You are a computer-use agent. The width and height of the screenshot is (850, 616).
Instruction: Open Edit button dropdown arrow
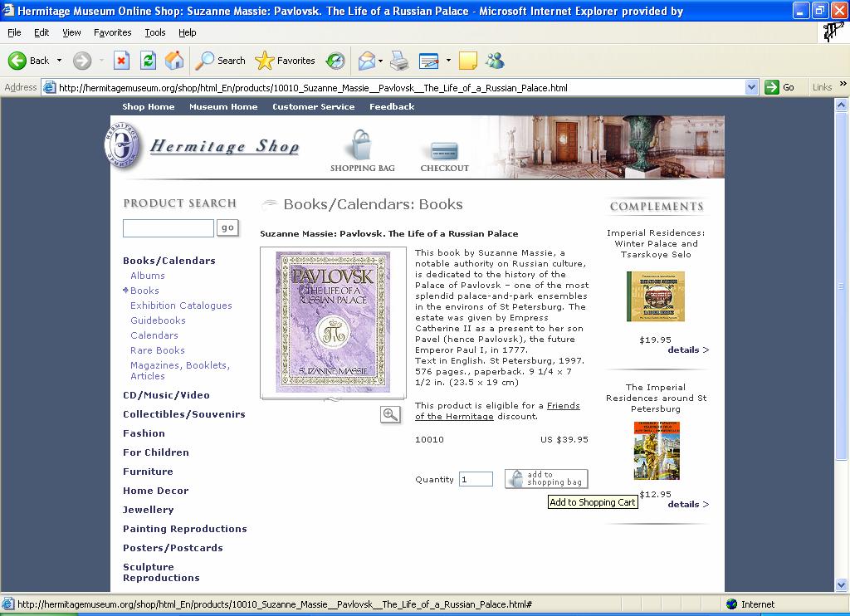pyautogui.click(x=448, y=61)
